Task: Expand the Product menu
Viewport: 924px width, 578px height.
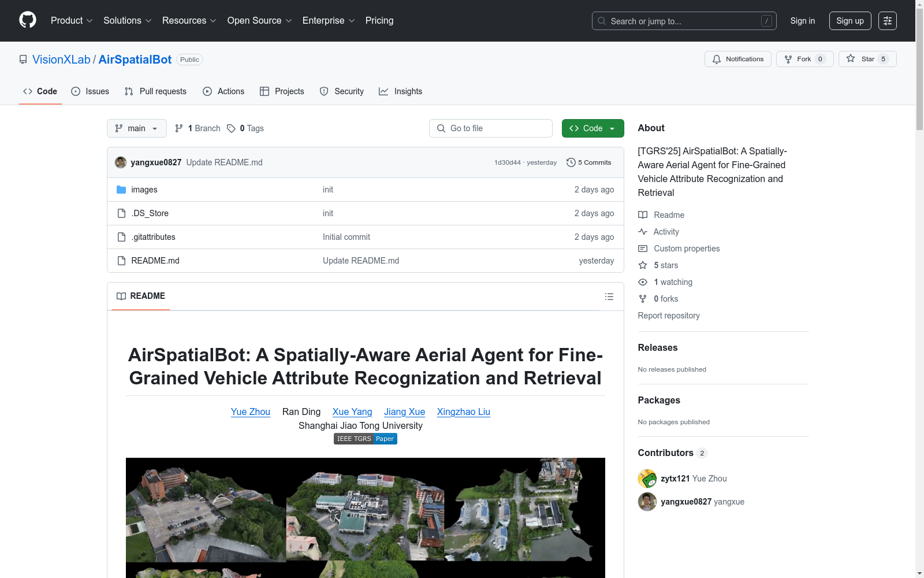Action: 72,21
